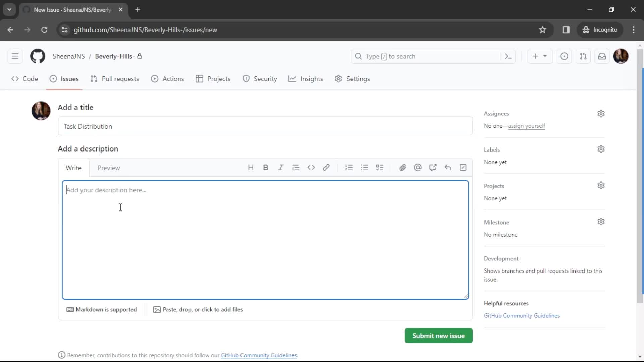Open the Pull requests tab
The width and height of the screenshot is (644, 362).
114,79
